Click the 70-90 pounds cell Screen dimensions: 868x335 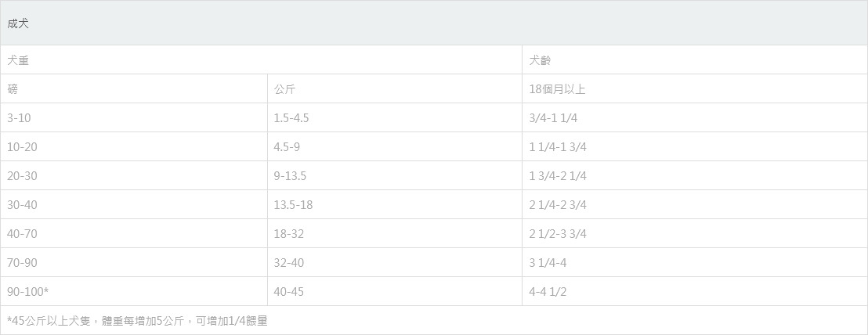click(x=22, y=263)
